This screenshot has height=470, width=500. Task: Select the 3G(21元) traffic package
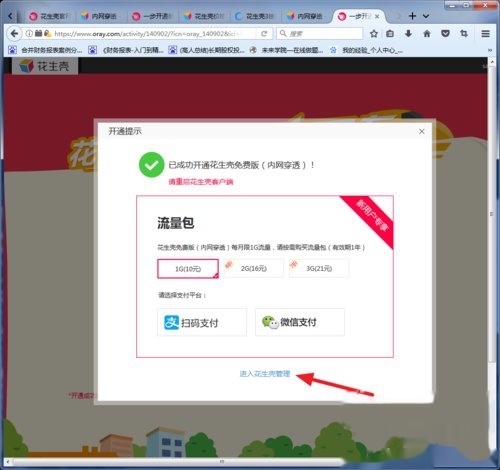[x=319, y=269]
